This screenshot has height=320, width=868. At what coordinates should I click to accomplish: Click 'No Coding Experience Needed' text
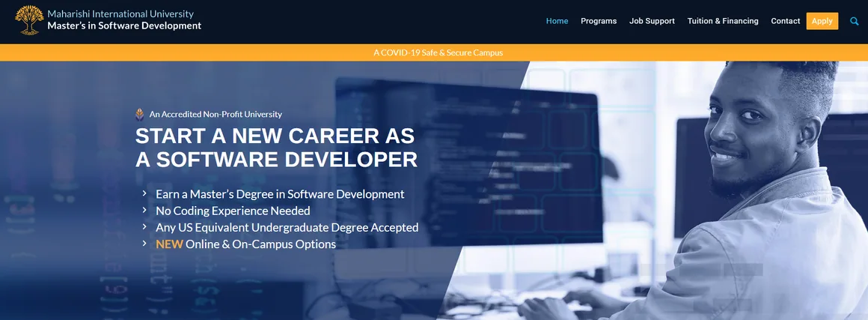point(233,211)
